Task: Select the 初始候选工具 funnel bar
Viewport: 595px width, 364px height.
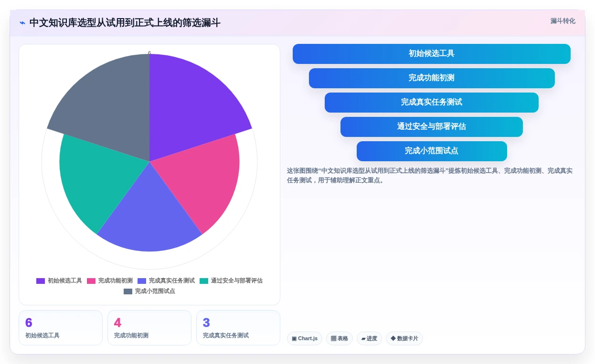Action: coord(432,54)
